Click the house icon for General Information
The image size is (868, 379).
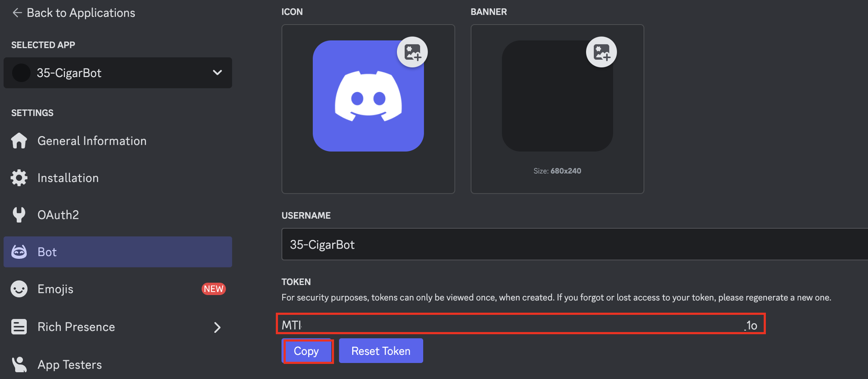coord(19,141)
